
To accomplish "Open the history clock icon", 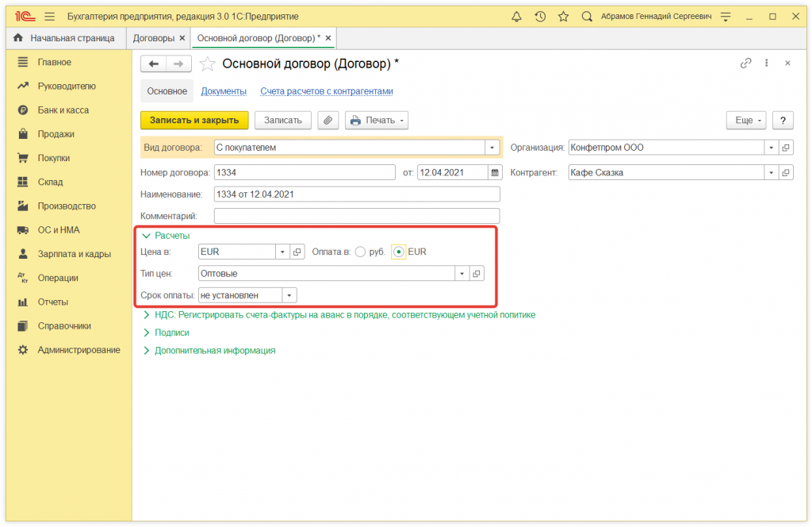I will click(540, 16).
